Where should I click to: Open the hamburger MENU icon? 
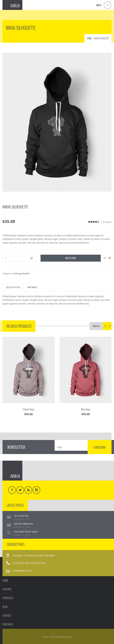point(108,5)
